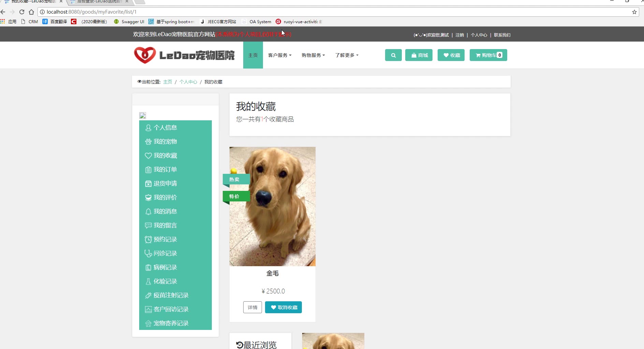Click the 金毛 product name
Viewport: 644px width, 349px height.
point(273,273)
